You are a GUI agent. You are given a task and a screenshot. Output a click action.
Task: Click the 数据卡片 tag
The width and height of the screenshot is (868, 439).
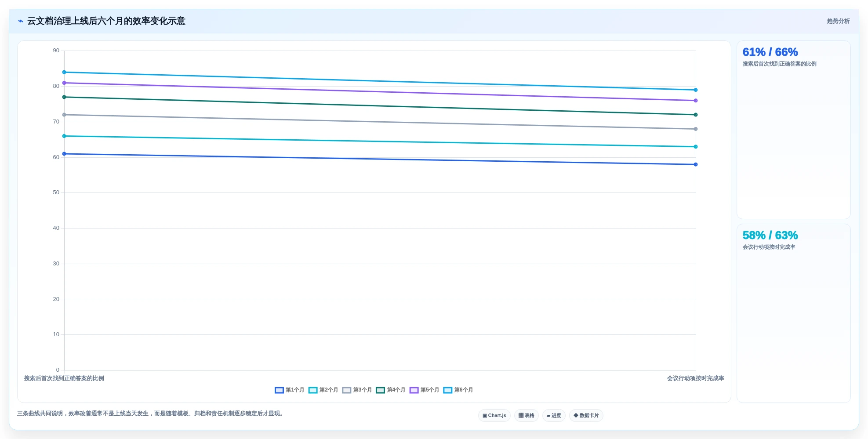586,416
